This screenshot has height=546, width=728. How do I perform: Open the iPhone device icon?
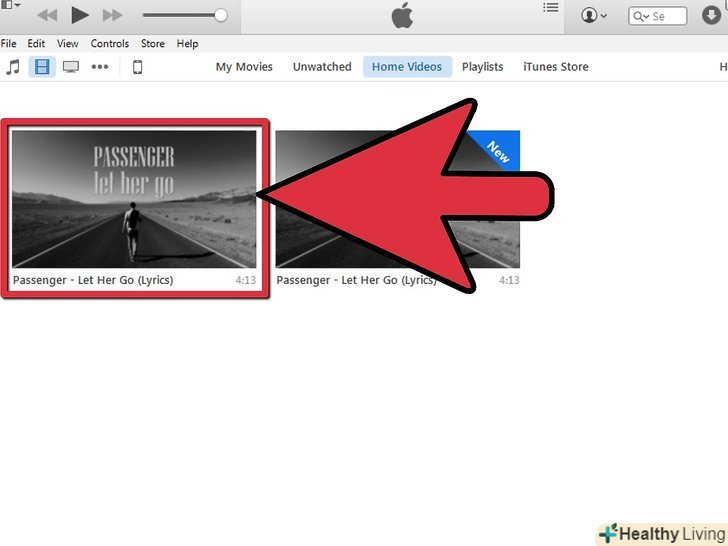click(x=137, y=67)
